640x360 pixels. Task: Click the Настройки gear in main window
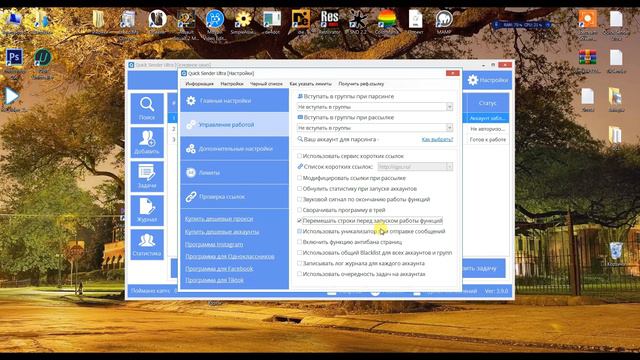pos(488,80)
